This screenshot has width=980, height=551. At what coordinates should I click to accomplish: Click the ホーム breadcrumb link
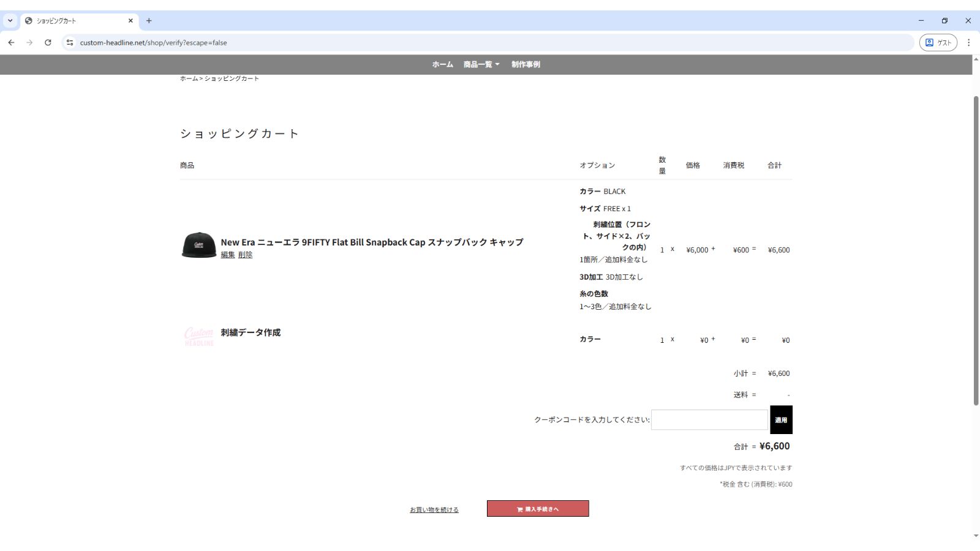189,78
